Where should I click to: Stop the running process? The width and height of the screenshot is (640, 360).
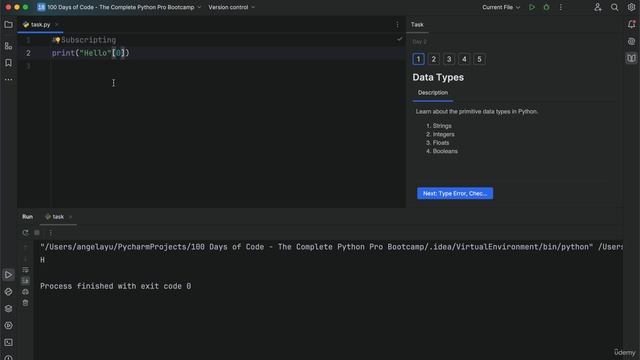tap(37, 233)
